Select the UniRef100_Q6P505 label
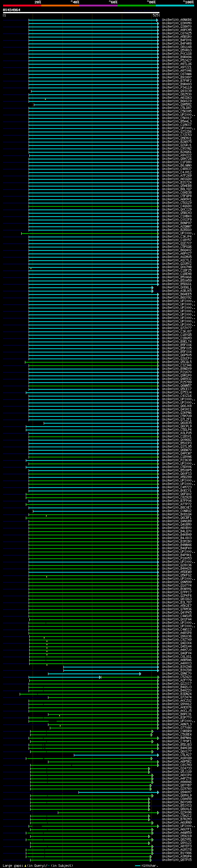Screen dimensions: 197x868 [176, 355]
